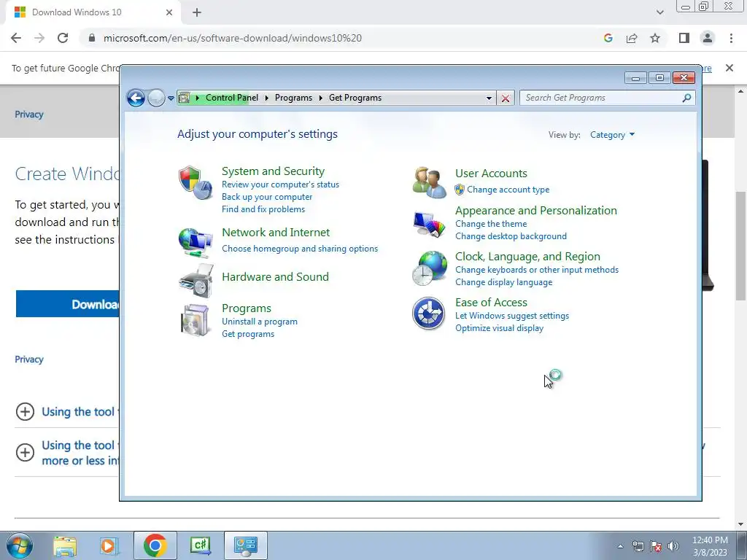Click the Control Panel taskbar button

pyautogui.click(x=245, y=545)
